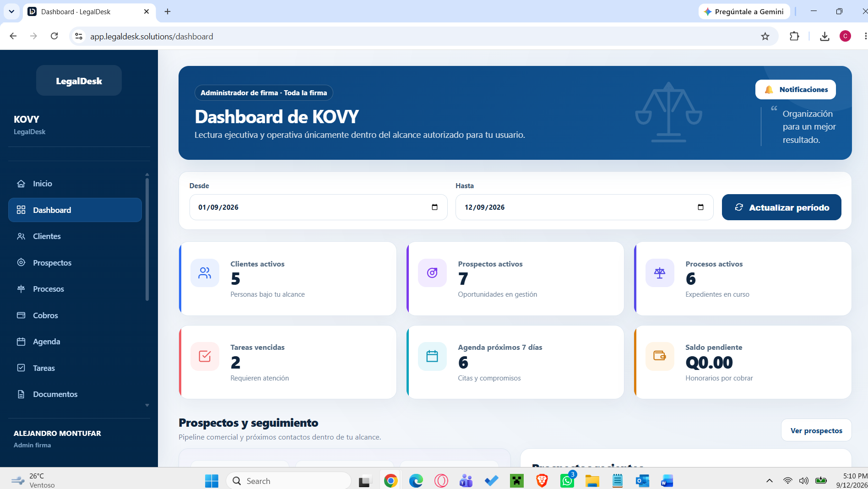Image resolution: width=868 pixels, height=489 pixels.
Task: Open the Inicio sidebar item
Action: click(75, 184)
